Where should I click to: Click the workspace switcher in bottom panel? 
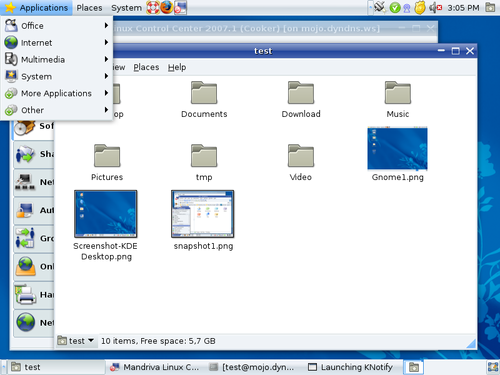pos(414,367)
